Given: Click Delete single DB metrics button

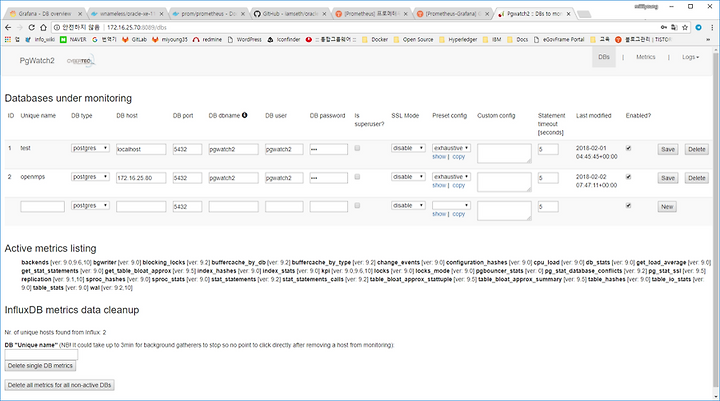Looking at the screenshot, I should (40, 366).
